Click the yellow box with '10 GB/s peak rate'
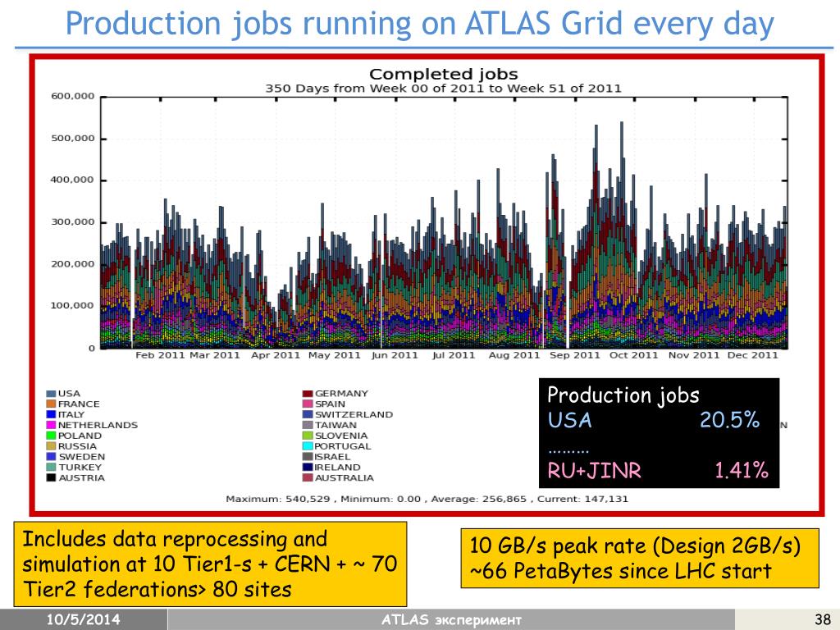 tap(640, 558)
